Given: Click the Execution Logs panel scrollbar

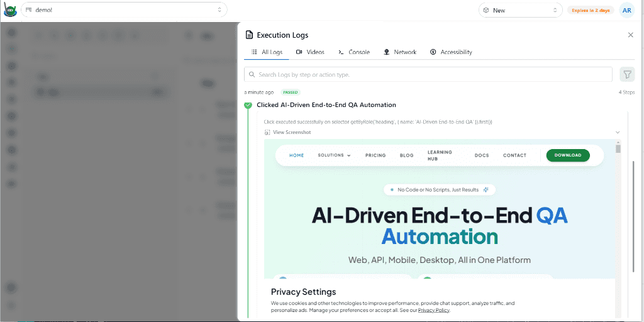Looking at the screenshot, I should coord(633,218).
